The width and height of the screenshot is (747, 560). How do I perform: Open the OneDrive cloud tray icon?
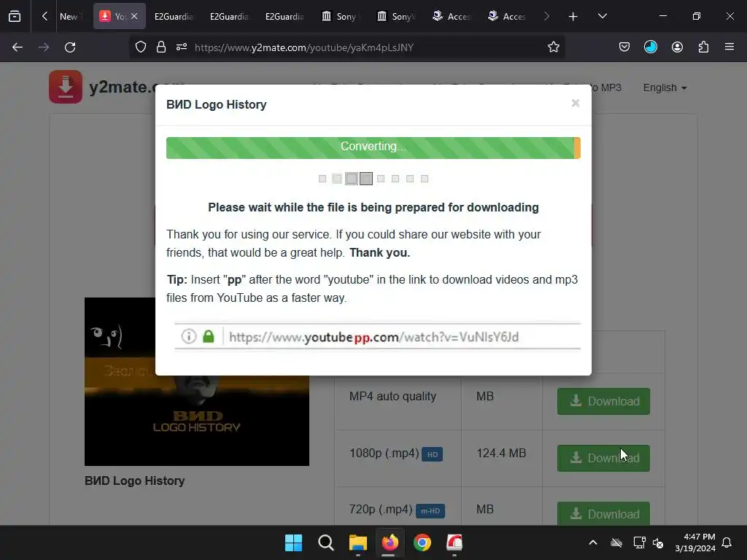tap(616, 542)
